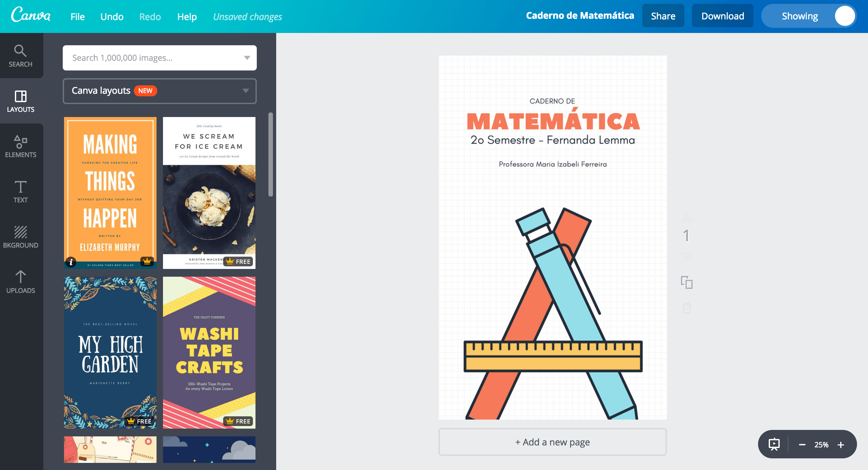Click the crown badge on Making Things Happen layout
The width and height of the screenshot is (868, 470).
point(147,261)
